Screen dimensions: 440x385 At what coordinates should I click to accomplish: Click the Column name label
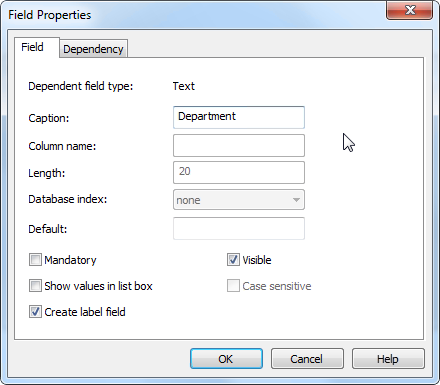coord(62,146)
